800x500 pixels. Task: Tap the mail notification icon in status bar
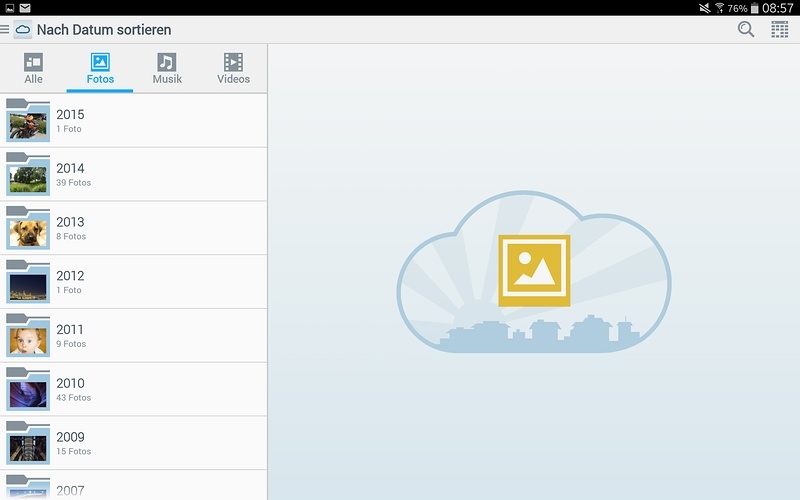coord(25,8)
